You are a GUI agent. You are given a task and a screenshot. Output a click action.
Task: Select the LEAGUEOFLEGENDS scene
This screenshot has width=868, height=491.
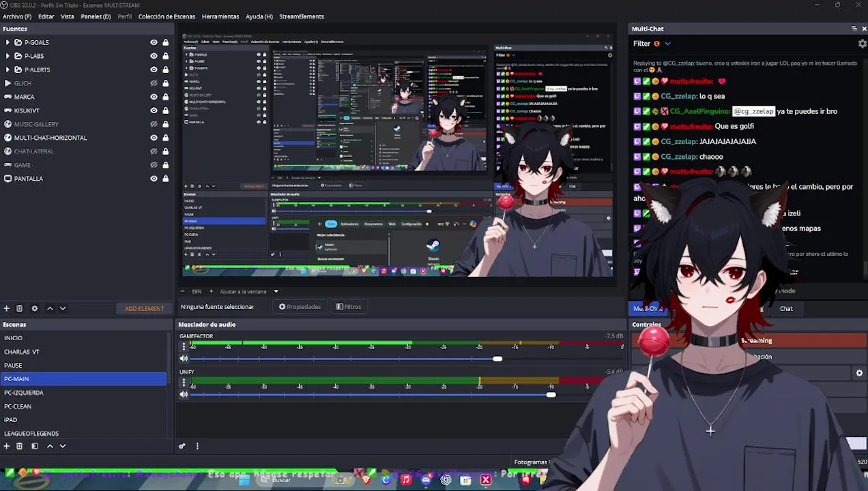coord(83,434)
